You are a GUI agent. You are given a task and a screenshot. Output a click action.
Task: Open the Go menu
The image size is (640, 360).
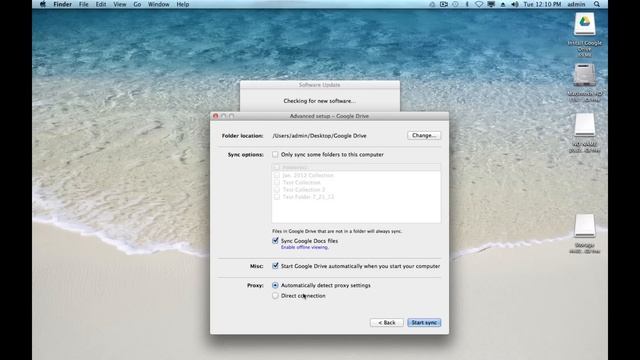pos(137,4)
